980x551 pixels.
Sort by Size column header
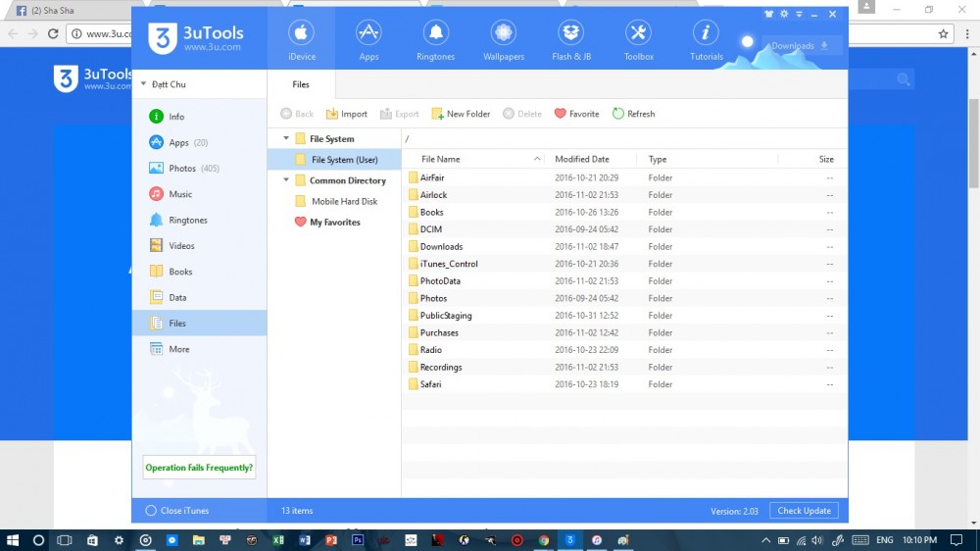click(812, 159)
